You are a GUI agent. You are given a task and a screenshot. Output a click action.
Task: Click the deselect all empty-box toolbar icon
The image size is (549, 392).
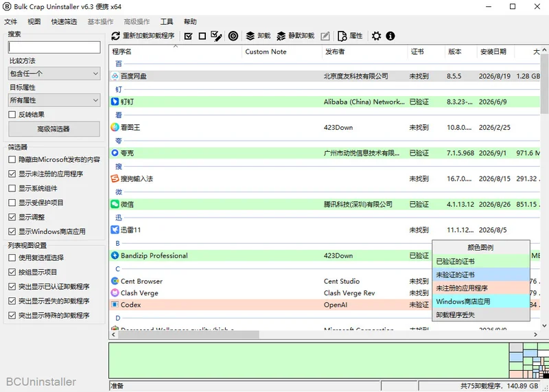202,36
